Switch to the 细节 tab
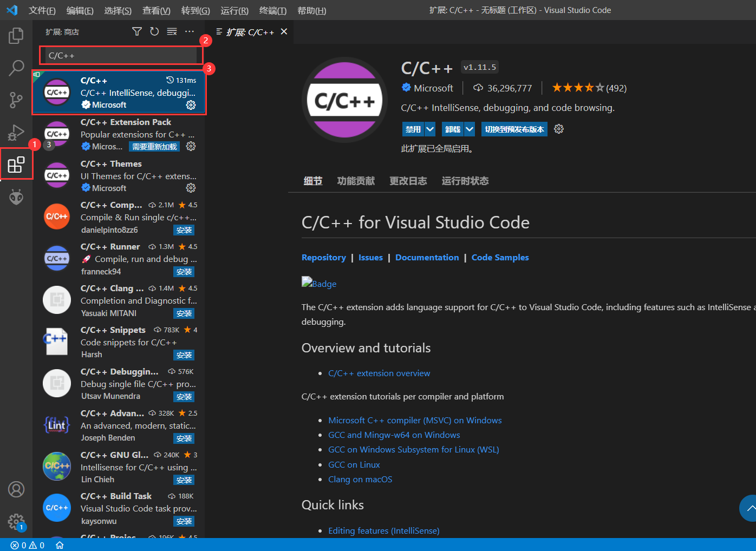Viewport: 756px width, 551px height. pos(313,181)
